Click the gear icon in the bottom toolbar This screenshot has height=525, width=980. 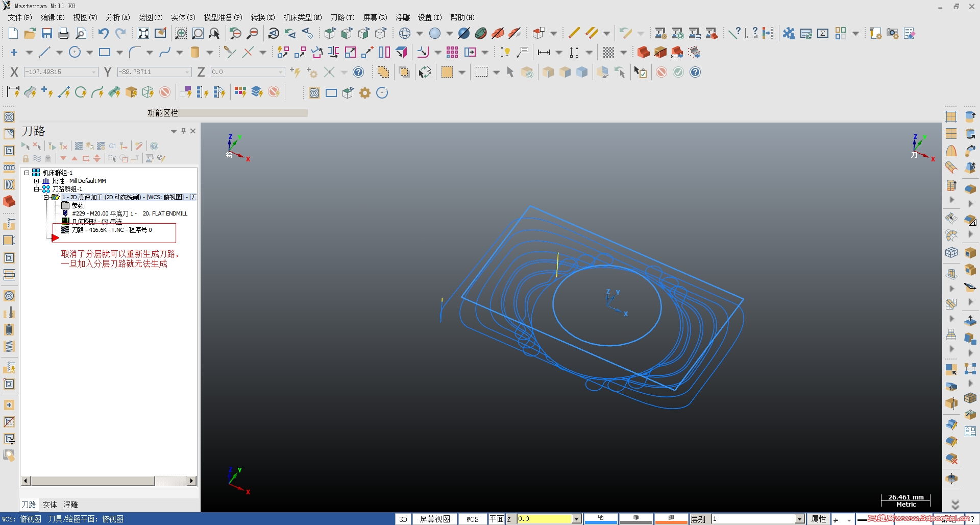pos(365,93)
